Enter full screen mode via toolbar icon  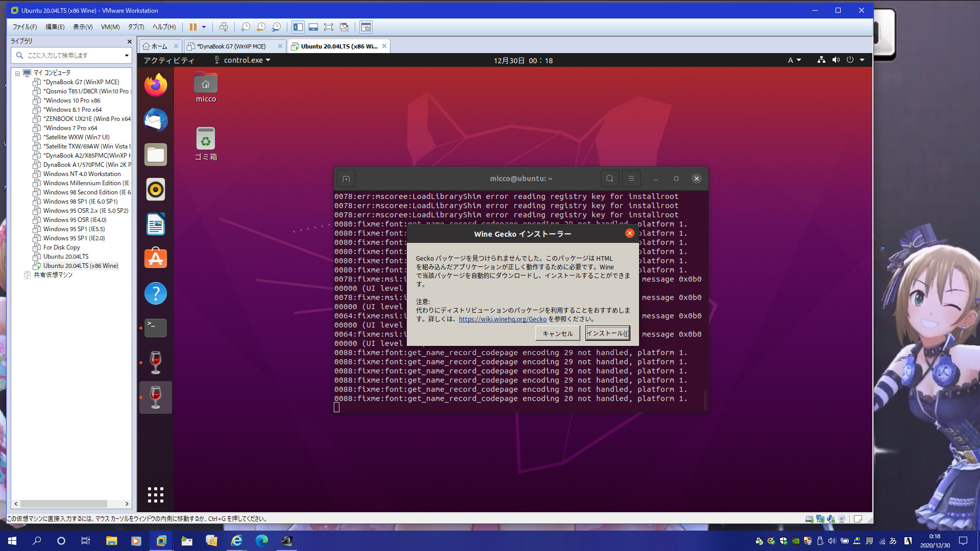(x=329, y=27)
